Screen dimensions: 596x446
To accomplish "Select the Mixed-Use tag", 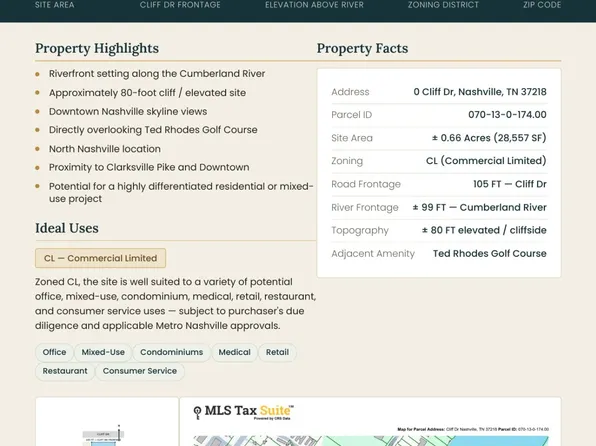I will [x=103, y=352].
